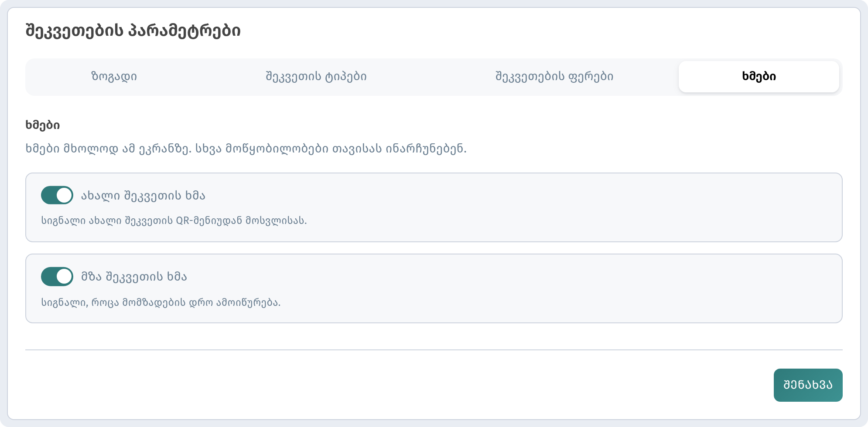Click the ახალი შეკვეთის ხმა label text
868x427 pixels.
143,196
